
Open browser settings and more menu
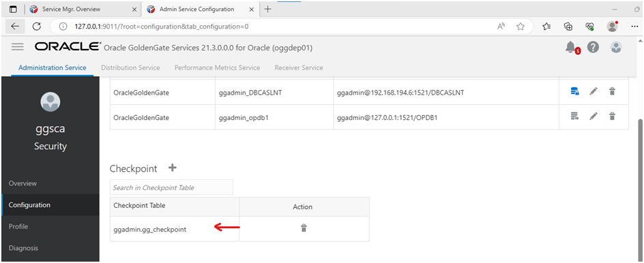coord(634,27)
